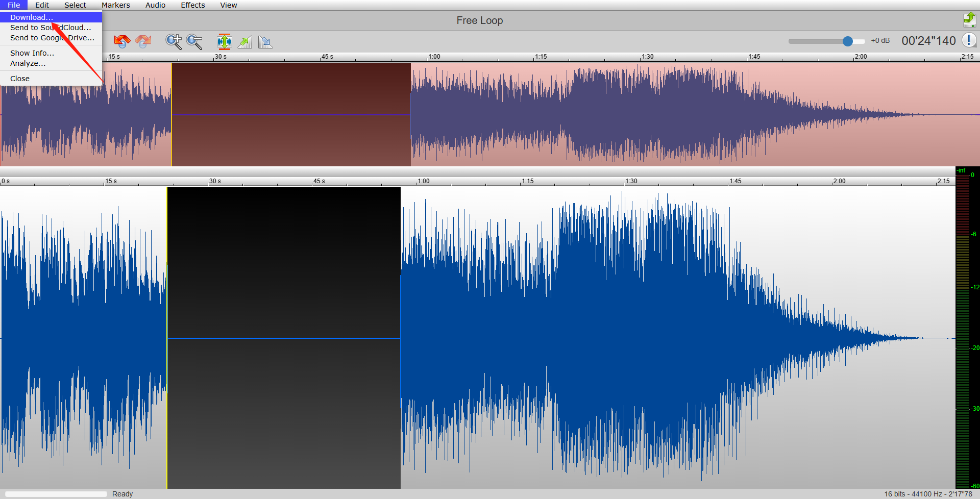Click the Normalize waveform icon
Image resolution: width=980 pixels, height=499 pixels.
point(224,41)
